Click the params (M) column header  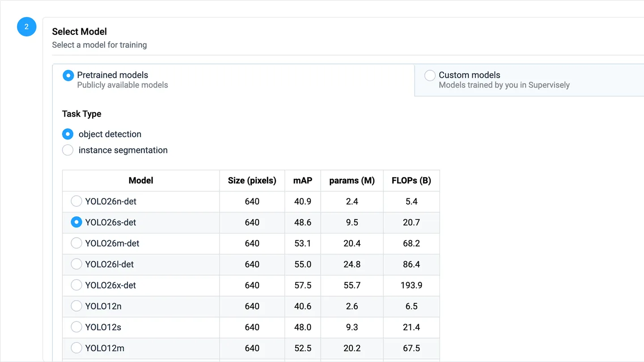(x=352, y=181)
